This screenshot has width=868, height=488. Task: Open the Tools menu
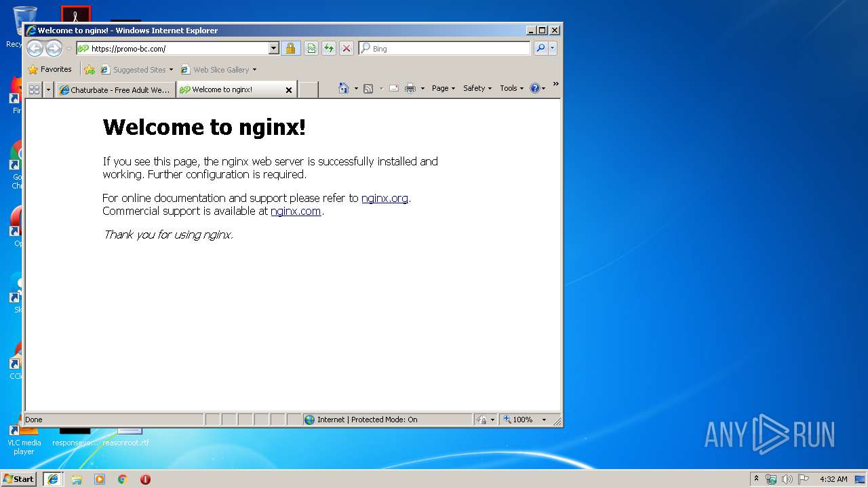click(512, 88)
